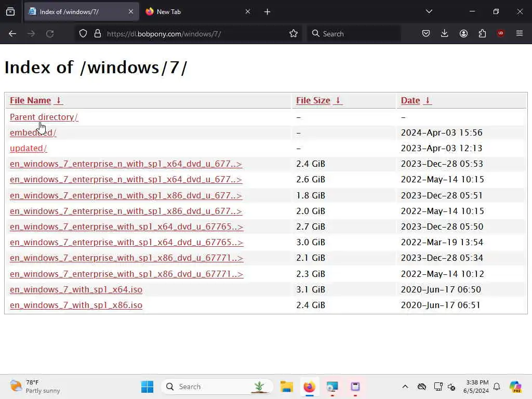Open the muted volume tray icon
The height and width of the screenshot is (399, 532).
click(x=451, y=387)
